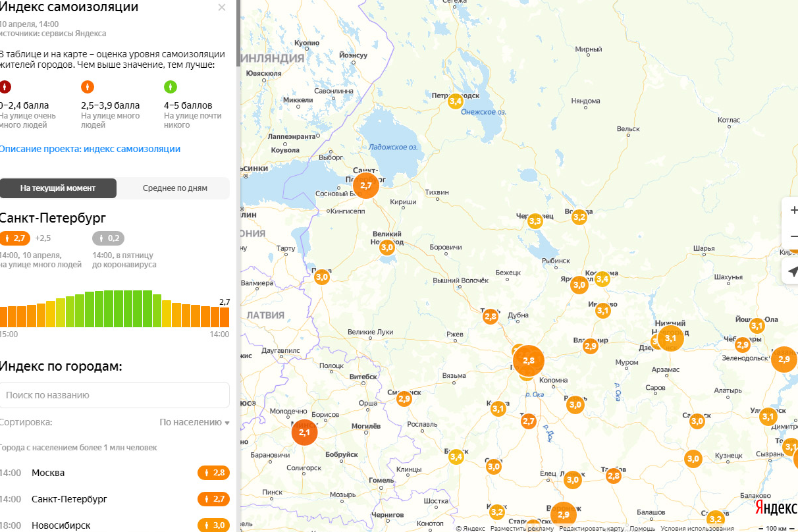The height and width of the screenshot is (532, 798).
Task: Close the Индекс самоизоляции panel
Action: coord(222,7)
